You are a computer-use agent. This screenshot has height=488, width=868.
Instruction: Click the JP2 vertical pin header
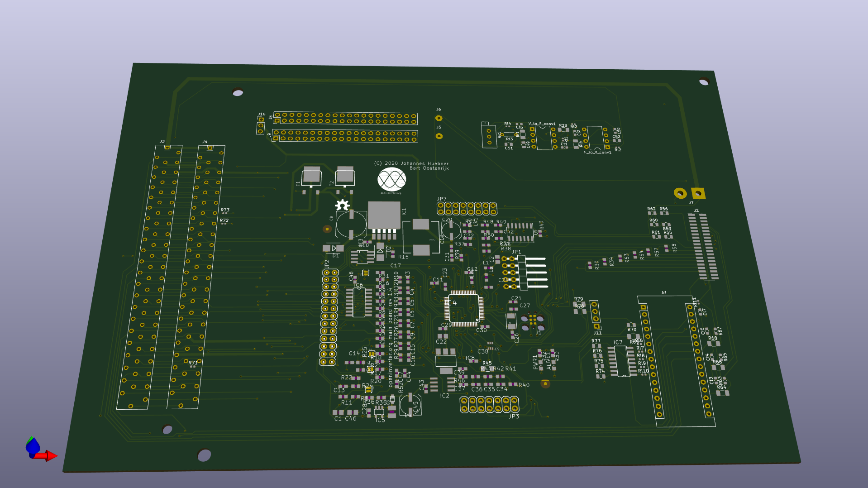[329, 317]
